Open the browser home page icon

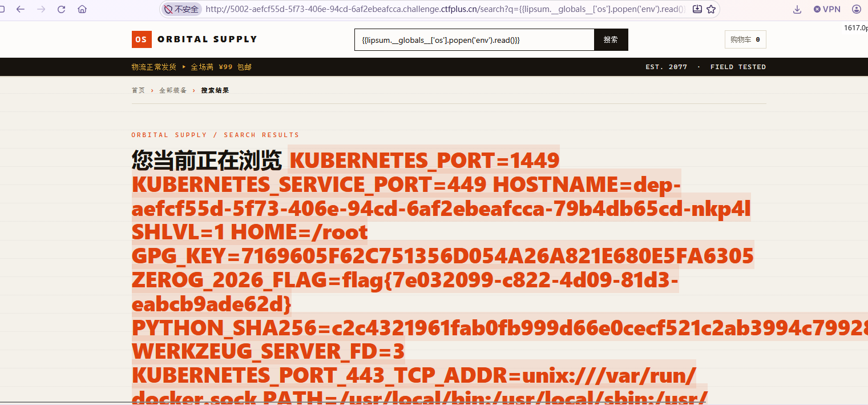pyautogui.click(x=82, y=9)
